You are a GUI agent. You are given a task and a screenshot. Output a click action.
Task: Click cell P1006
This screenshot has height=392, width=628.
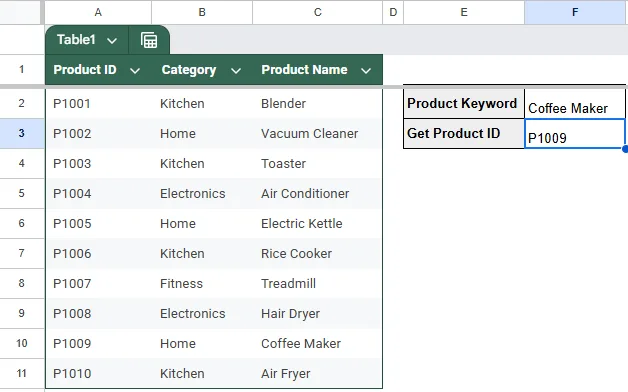pos(99,253)
